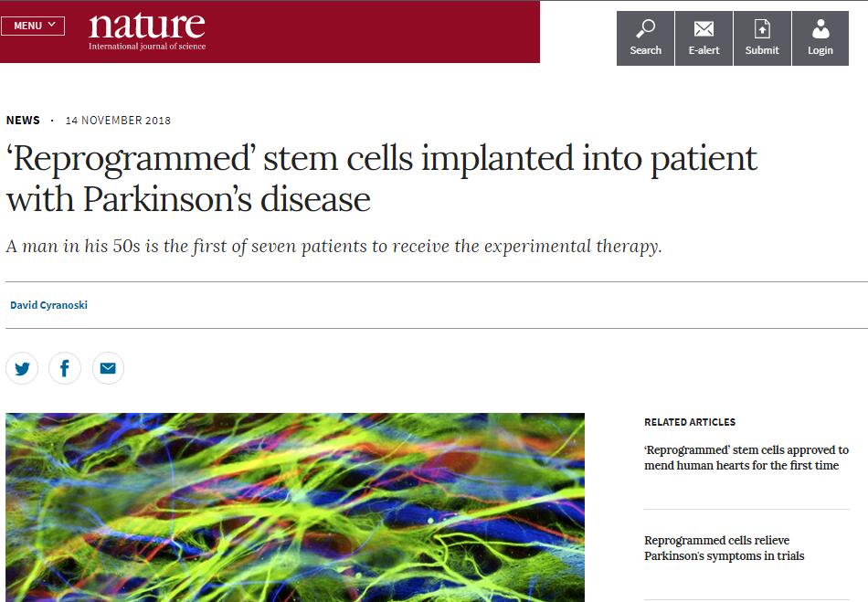Open the E-alert envelope icon
Viewport: 868px width, 602px height.
tap(704, 28)
